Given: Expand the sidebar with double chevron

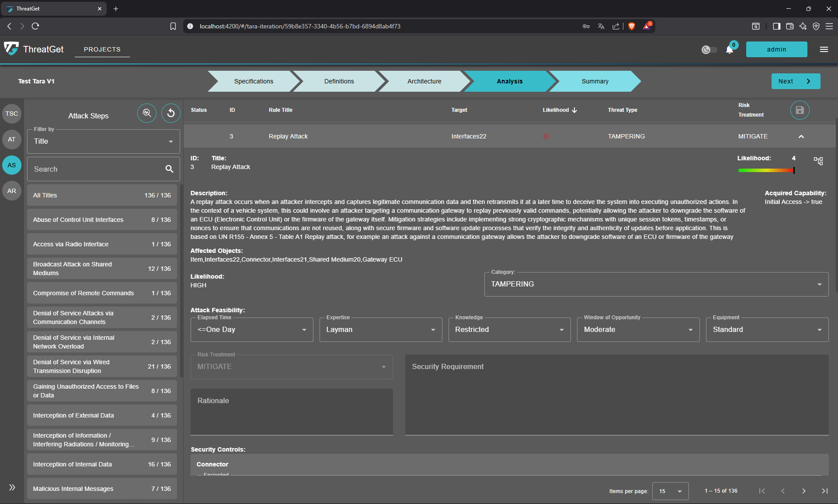Looking at the screenshot, I should 12,487.
